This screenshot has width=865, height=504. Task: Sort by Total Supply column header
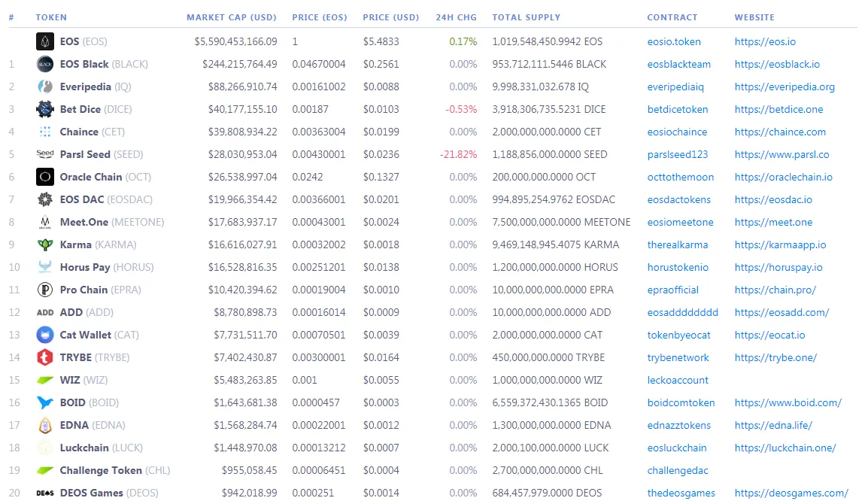coord(527,17)
